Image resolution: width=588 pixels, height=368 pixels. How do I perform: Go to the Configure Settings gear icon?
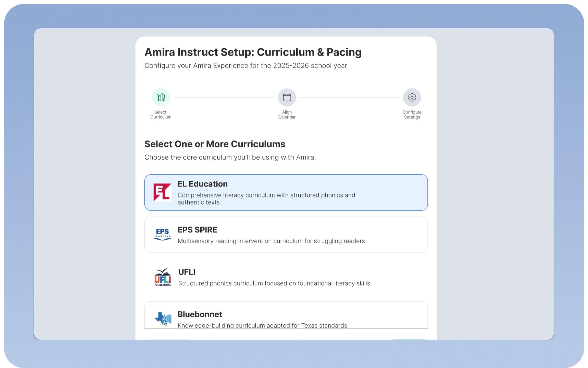[412, 97]
